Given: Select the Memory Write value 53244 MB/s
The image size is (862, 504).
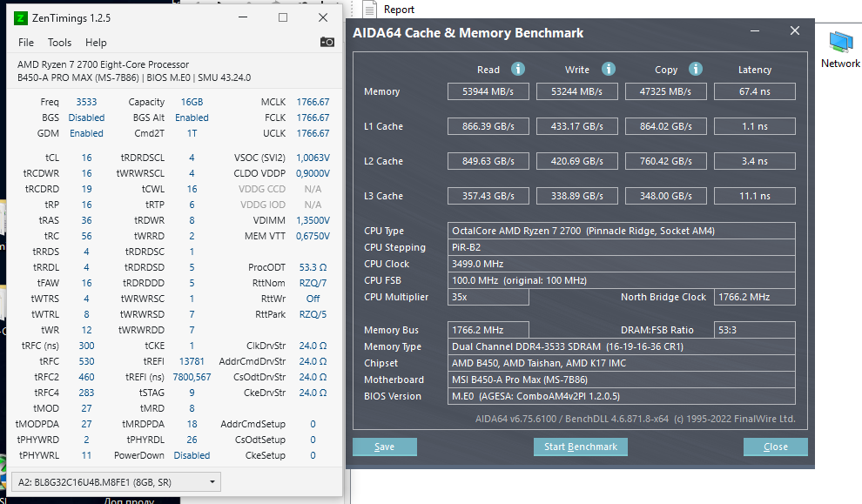Looking at the screenshot, I should click(576, 91).
